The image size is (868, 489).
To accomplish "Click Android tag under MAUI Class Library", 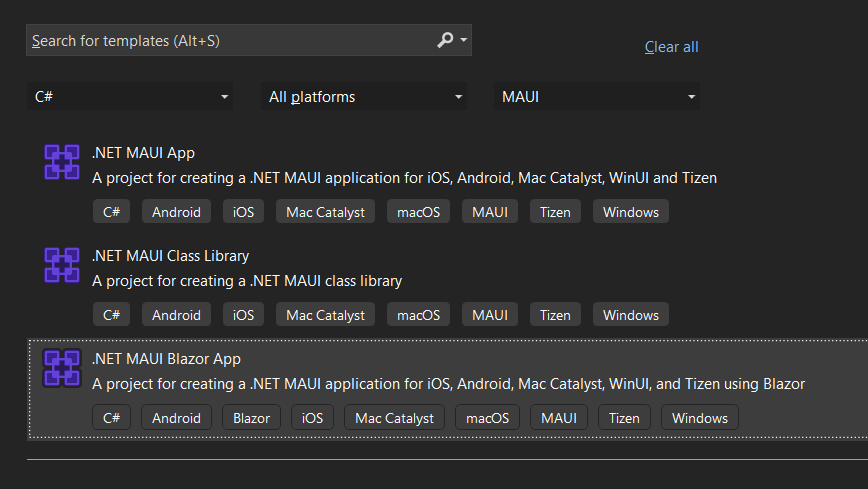I will 176,315.
